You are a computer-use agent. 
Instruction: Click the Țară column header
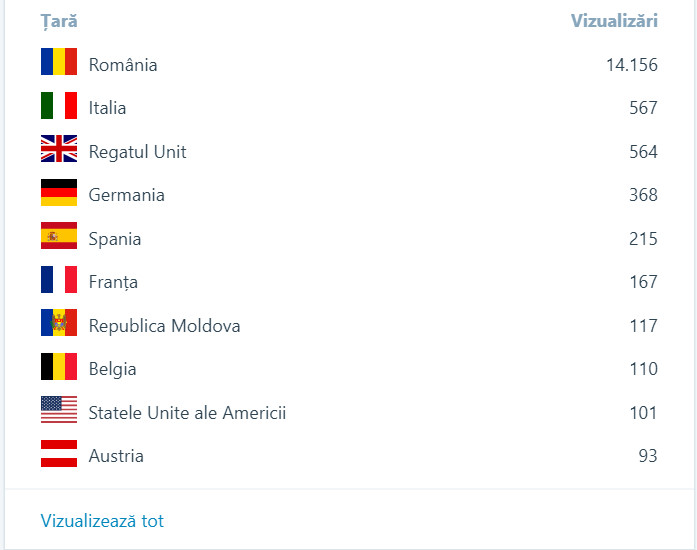pyautogui.click(x=59, y=21)
